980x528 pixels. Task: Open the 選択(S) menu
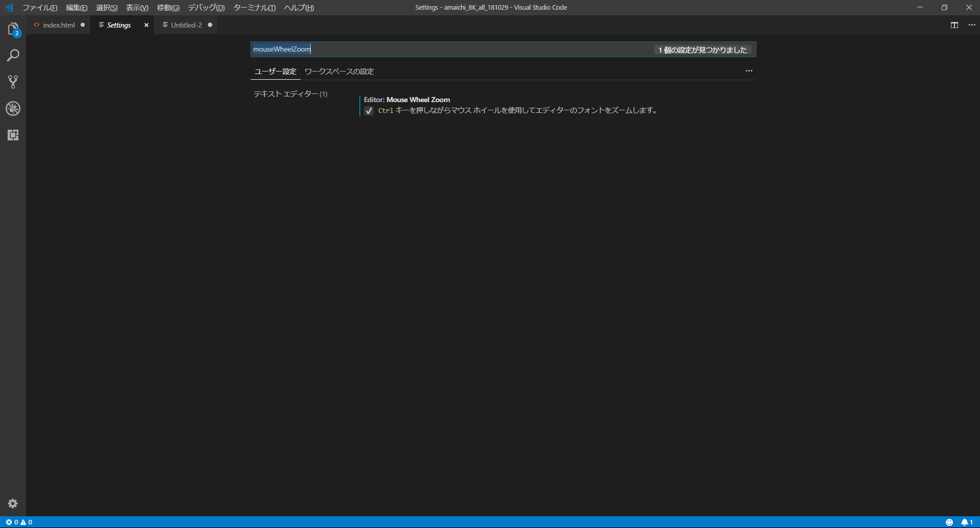click(107, 8)
